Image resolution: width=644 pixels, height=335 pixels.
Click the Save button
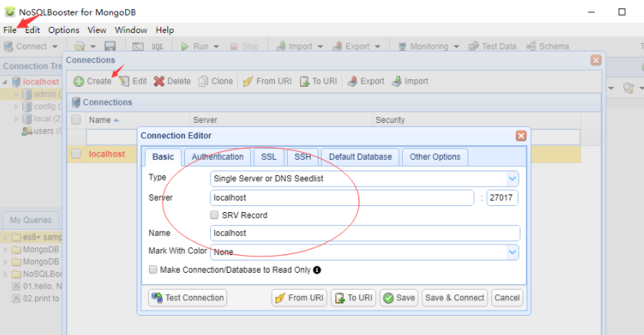(x=399, y=297)
